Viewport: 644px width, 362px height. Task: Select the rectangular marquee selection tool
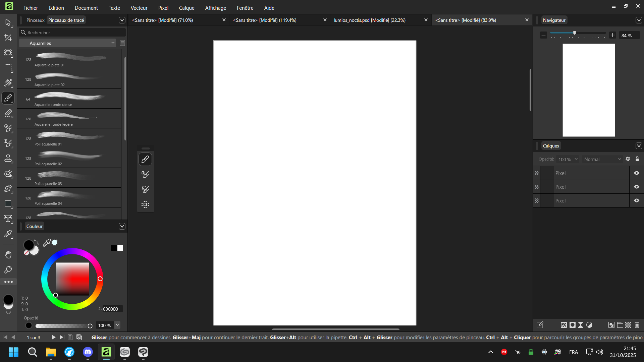click(x=8, y=68)
